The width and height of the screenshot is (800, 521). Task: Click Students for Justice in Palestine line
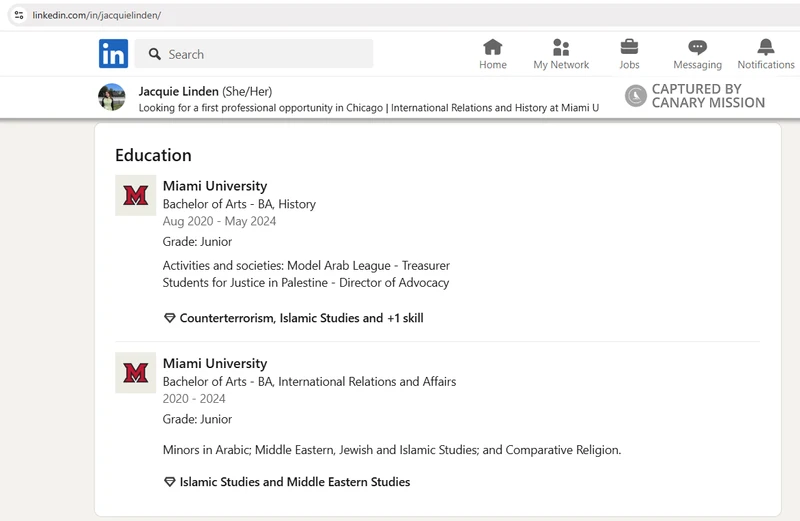click(x=306, y=283)
